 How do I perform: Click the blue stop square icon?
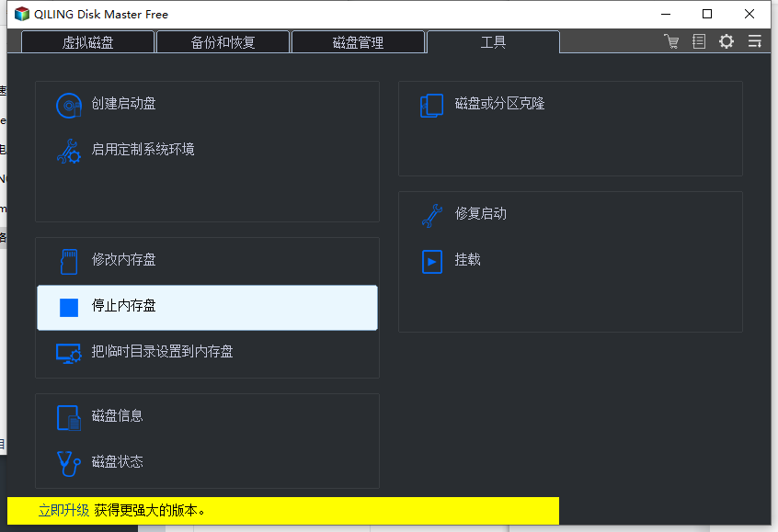pos(69,308)
